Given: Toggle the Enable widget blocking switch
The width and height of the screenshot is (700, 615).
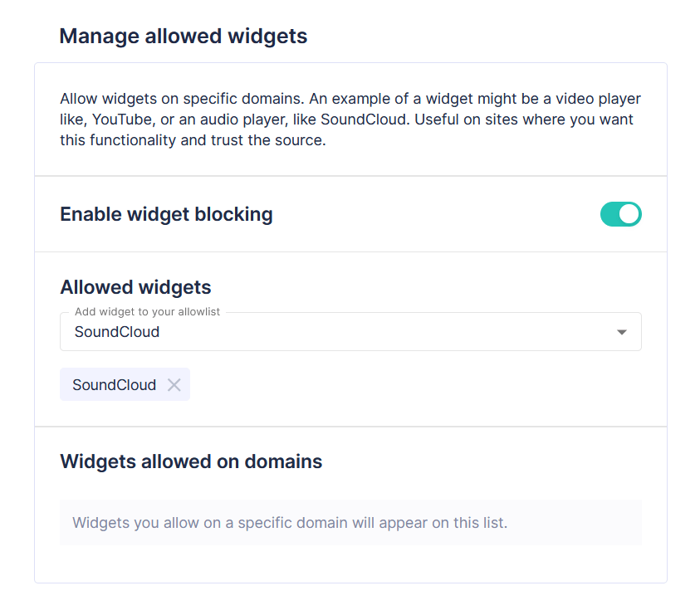Looking at the screenshot, I should point(621,214).
